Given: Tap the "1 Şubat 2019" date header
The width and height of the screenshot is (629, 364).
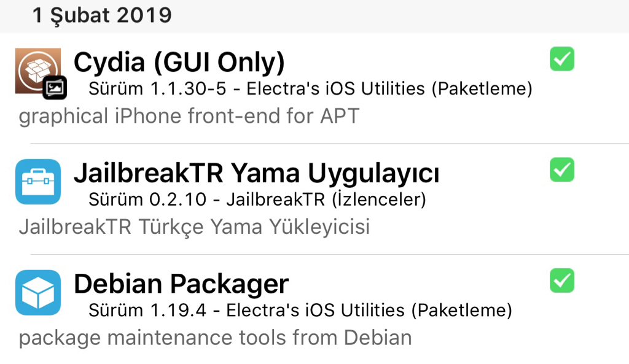Looking at the screenshot, I should tap(102, 15).
